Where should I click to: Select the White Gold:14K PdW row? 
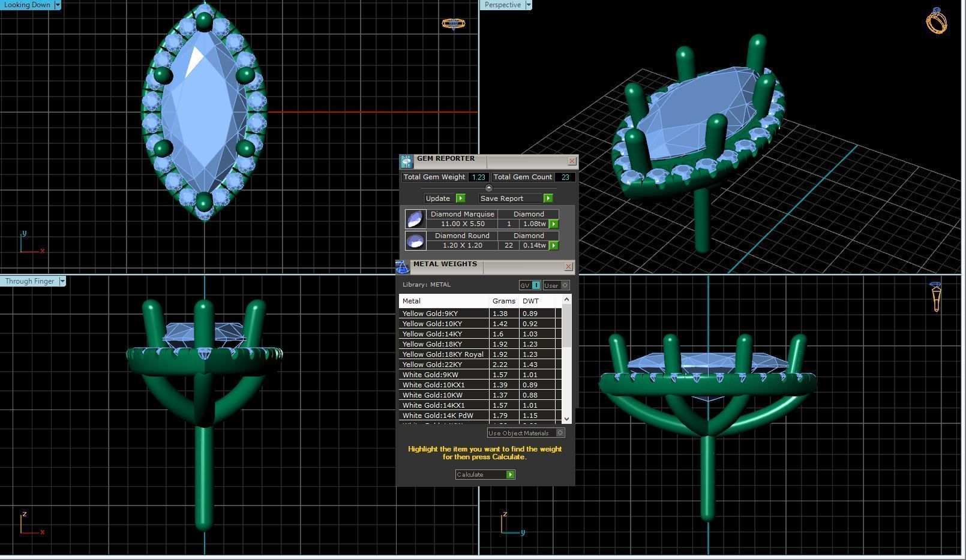[x=480, y=416]
